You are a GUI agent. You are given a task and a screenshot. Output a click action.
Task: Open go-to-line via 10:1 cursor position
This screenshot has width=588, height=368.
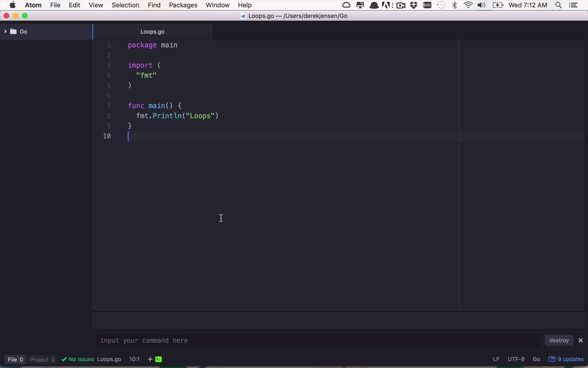point(135,359)
